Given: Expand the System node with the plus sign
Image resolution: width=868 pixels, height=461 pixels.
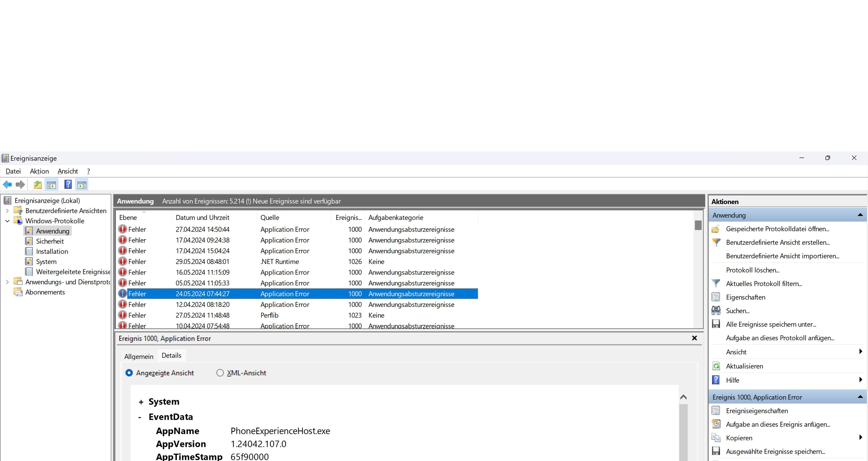Looking at the screenshot, I should coord(141,402).
